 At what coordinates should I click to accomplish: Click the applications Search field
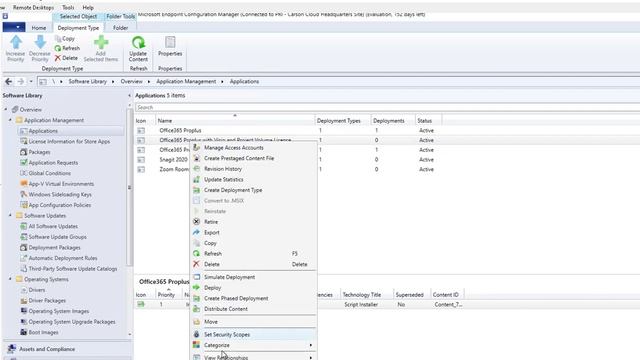coord(387,107)
